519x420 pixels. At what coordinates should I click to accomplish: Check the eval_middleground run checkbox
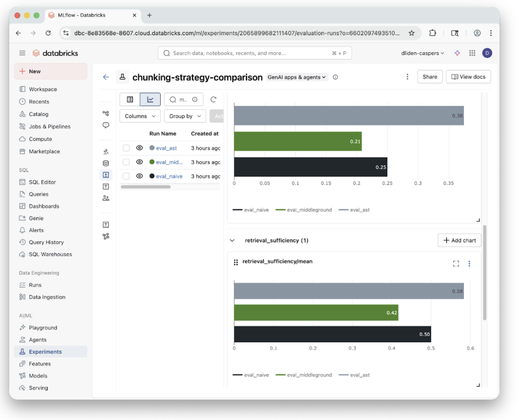(126, 162)
